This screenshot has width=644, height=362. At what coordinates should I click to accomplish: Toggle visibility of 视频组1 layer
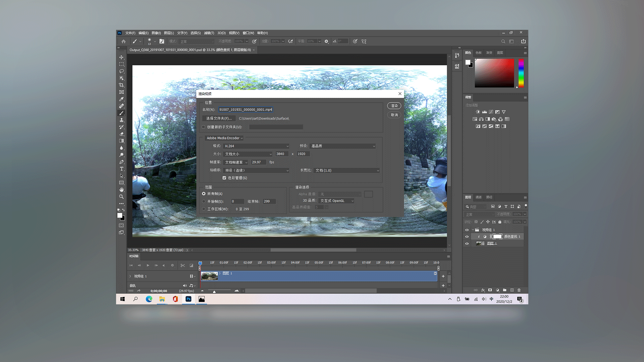(x=467, y=229)
